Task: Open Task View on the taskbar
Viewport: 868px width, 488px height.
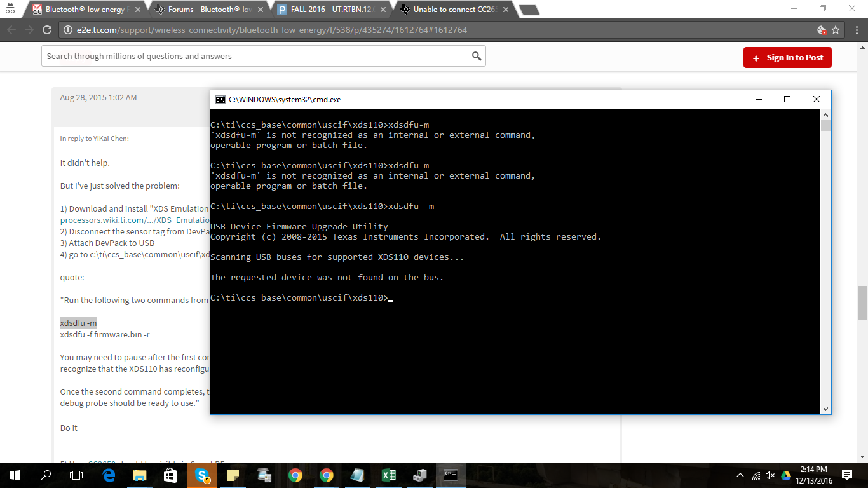Action: click(76, 475)
